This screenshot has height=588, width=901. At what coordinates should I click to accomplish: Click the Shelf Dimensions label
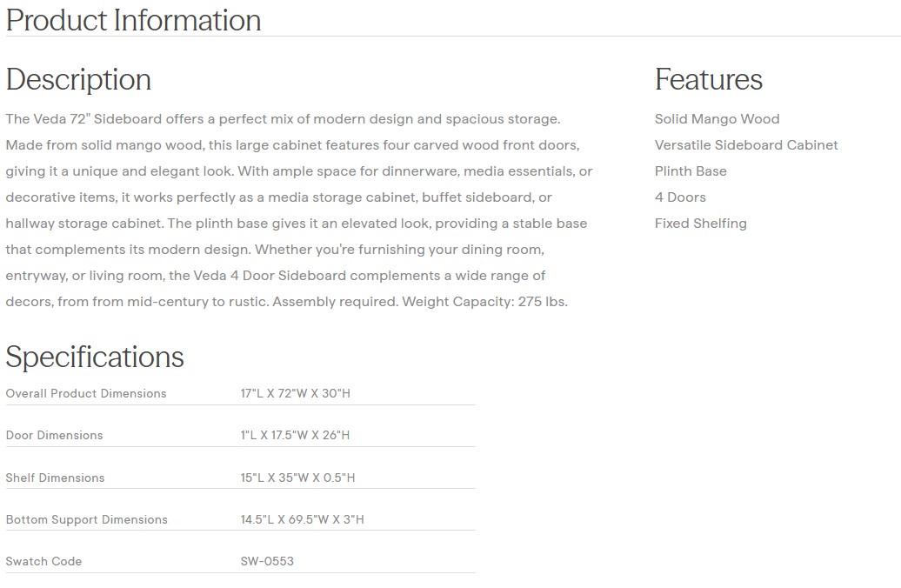click(55, 478)
